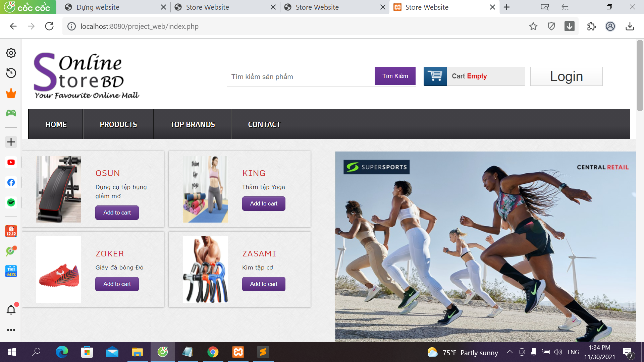The width and height of the screenshot is (644, 362).
Task: Open the Spotify sidebar shortcut
Action: point(11,202)
